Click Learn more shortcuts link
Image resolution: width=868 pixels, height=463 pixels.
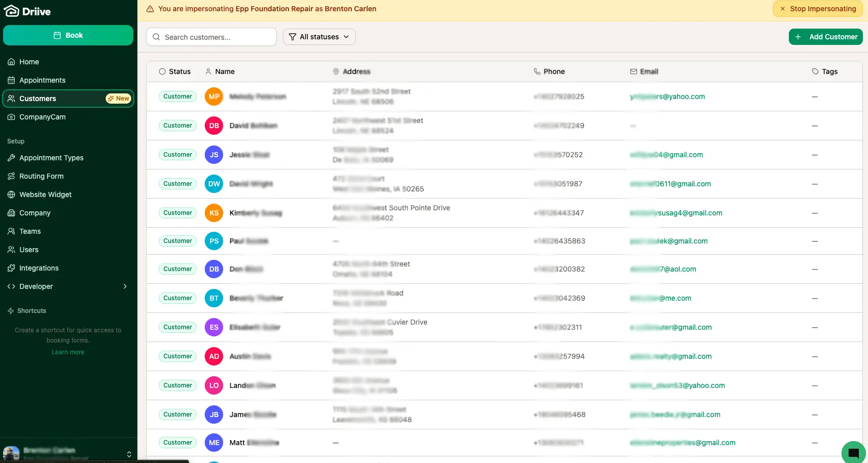68,352
